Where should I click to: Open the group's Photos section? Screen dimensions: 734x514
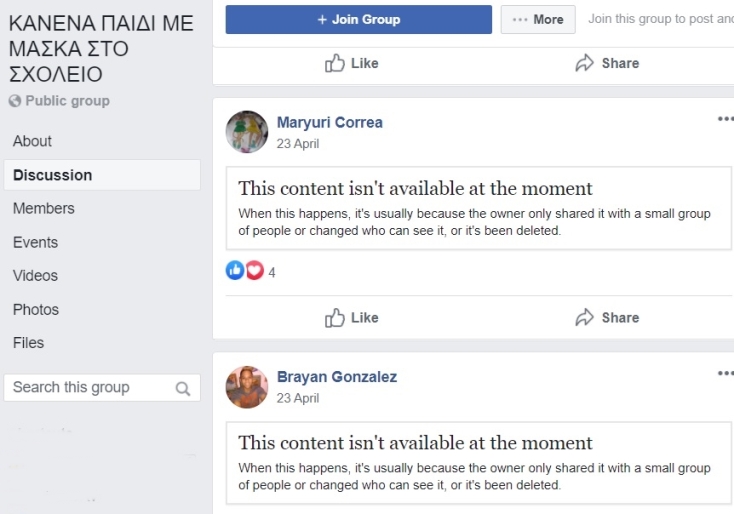(36, 309)
